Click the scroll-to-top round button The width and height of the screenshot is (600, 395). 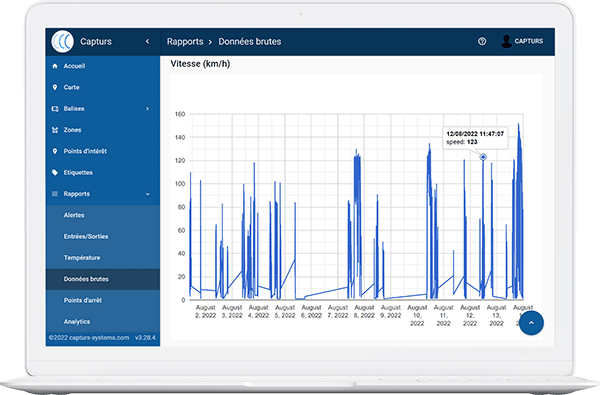[532, 323]
